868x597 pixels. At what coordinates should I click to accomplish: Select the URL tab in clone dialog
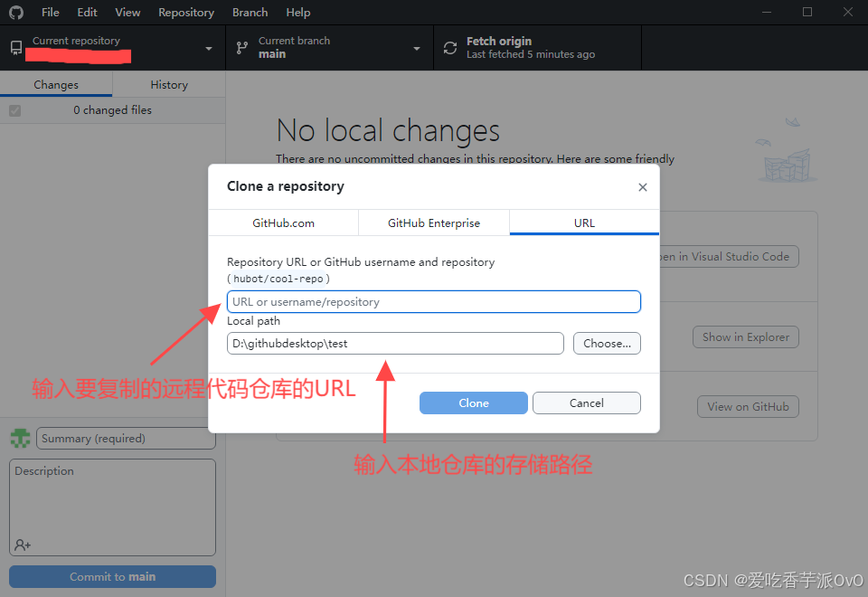pos(584,223)
